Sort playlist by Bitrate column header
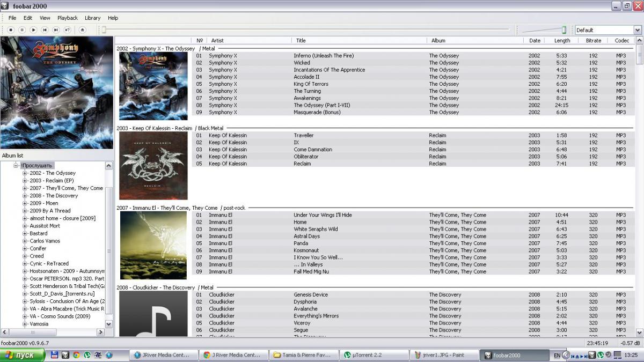 [x=593, y=40]
